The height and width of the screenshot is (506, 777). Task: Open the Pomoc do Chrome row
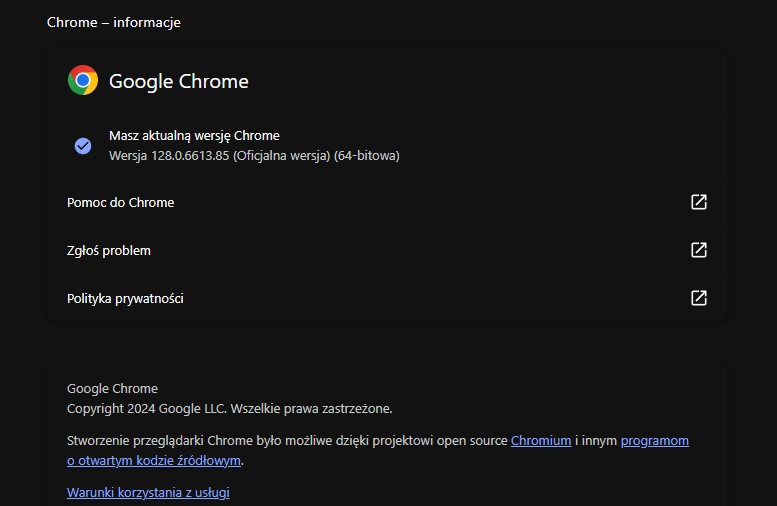click(x=387, y=202)
